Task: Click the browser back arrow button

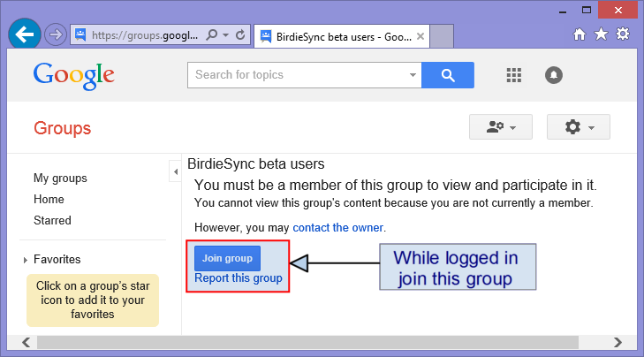Action: point(25,34)
